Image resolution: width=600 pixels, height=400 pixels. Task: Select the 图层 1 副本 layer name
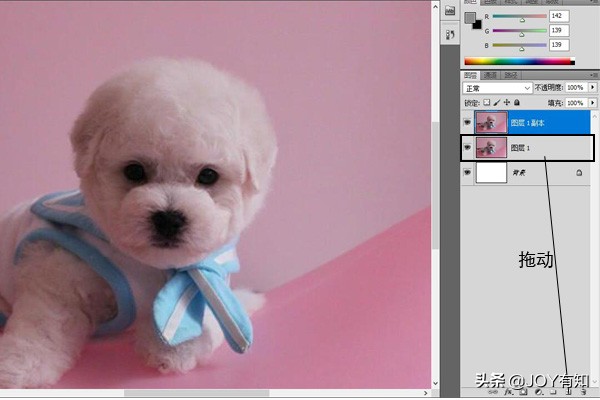527,123
